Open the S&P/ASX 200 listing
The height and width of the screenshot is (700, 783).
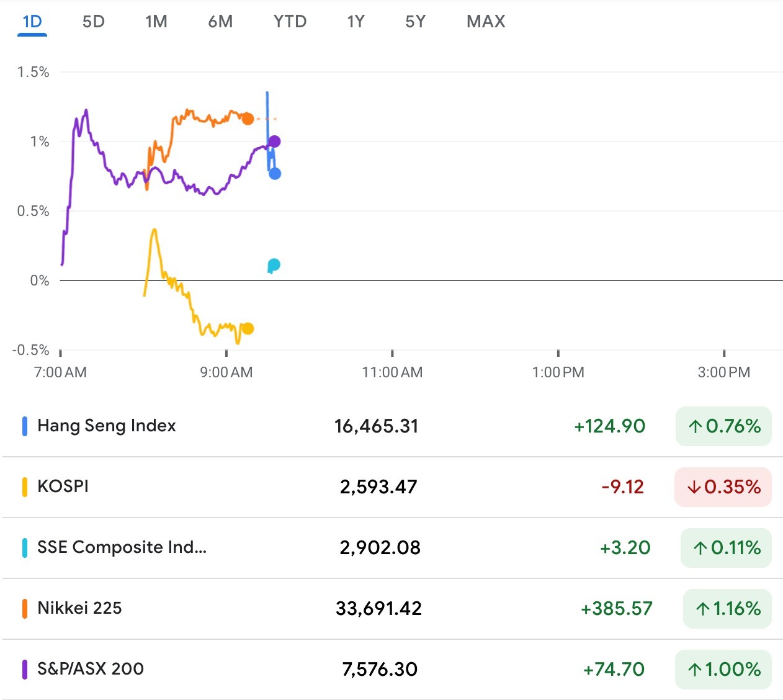click(x=91, y=669)
